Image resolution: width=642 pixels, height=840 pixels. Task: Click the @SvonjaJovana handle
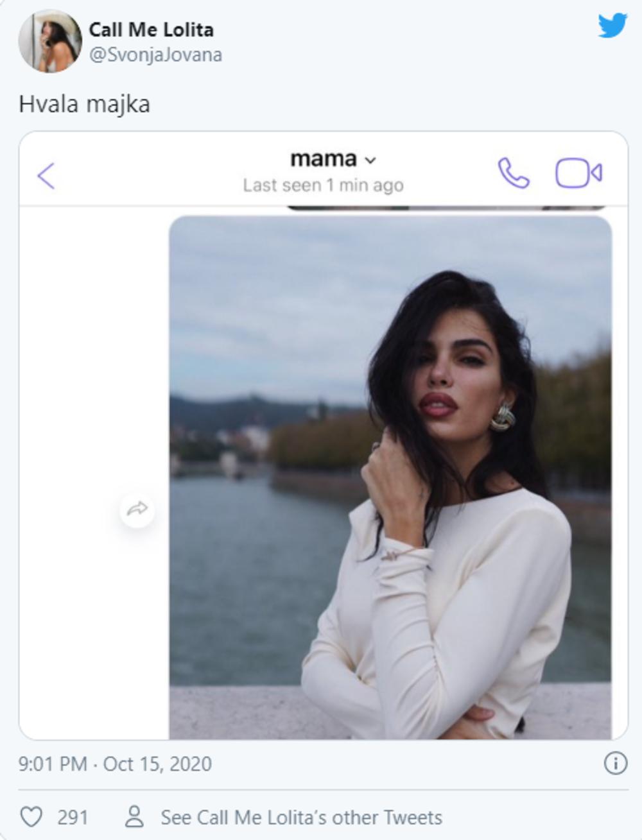(x=155, y=55)
